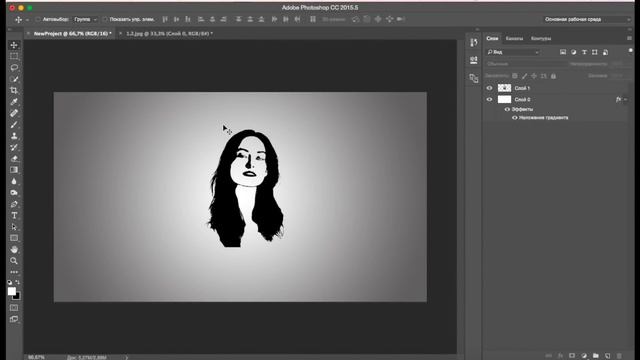Image resolution: width=640 pixels, height=360 pixels.
Task: Select the Gradient tool
Action: [x=14, y=170]
